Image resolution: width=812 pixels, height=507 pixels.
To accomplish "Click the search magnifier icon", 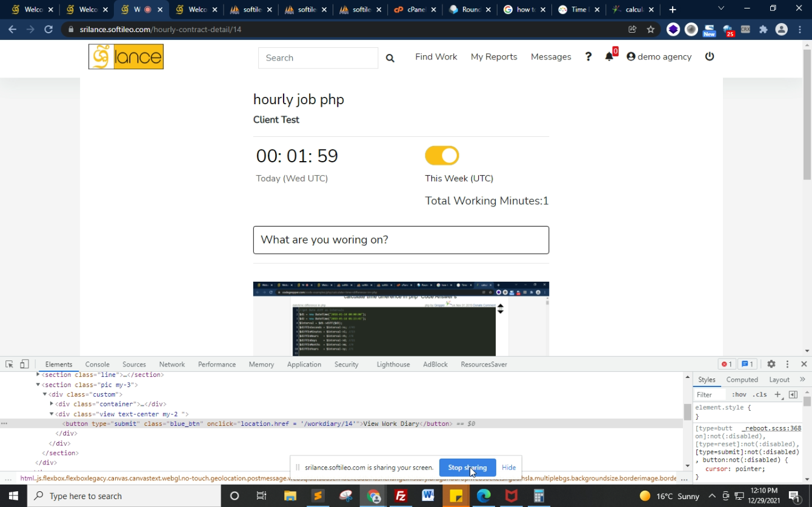I will 390,58.
